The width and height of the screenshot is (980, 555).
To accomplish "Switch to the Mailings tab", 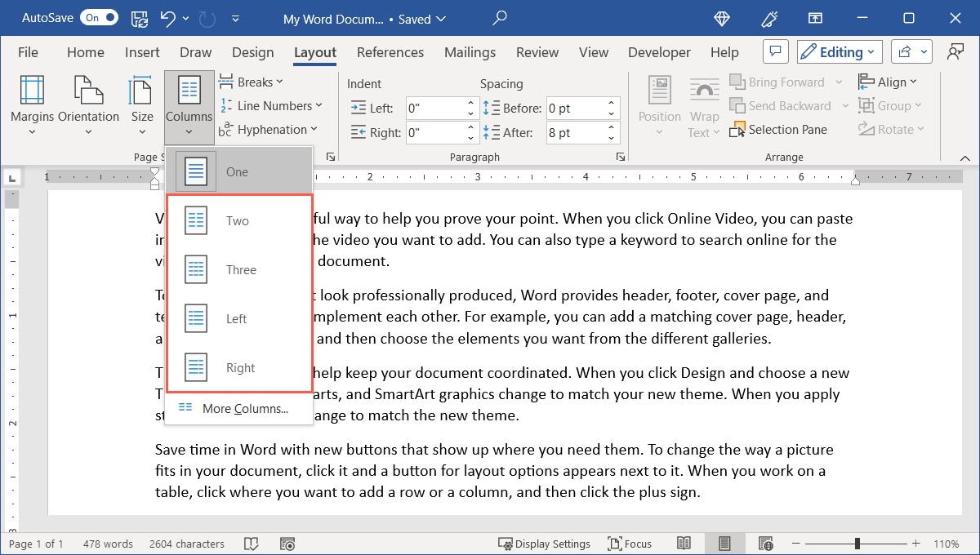I will click(x=470, y=51).
